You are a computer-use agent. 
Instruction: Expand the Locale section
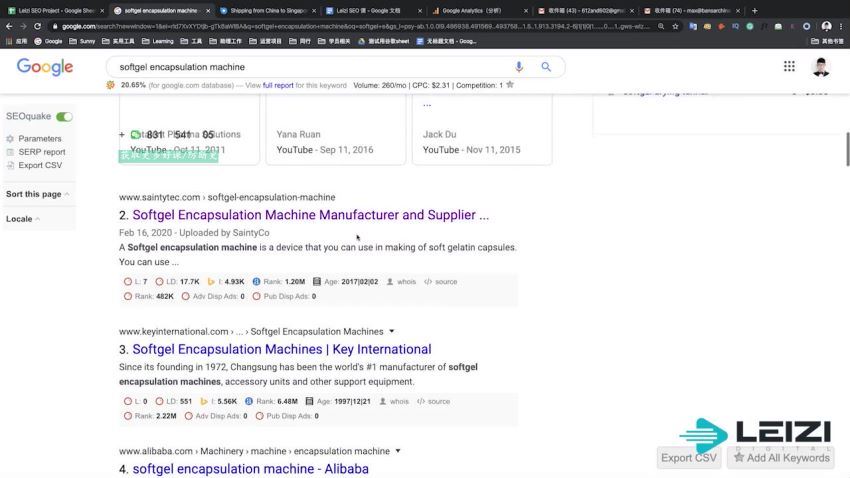23,219
